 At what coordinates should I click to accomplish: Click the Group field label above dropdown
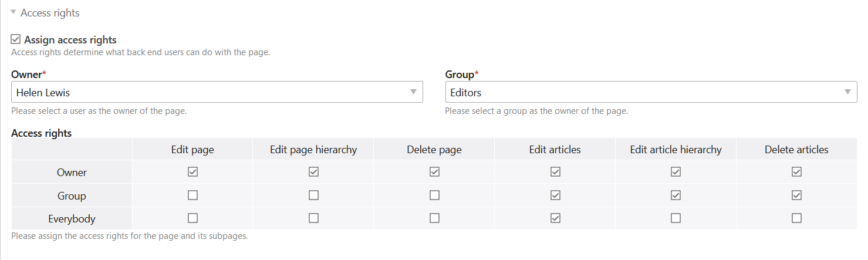point(461,75)
